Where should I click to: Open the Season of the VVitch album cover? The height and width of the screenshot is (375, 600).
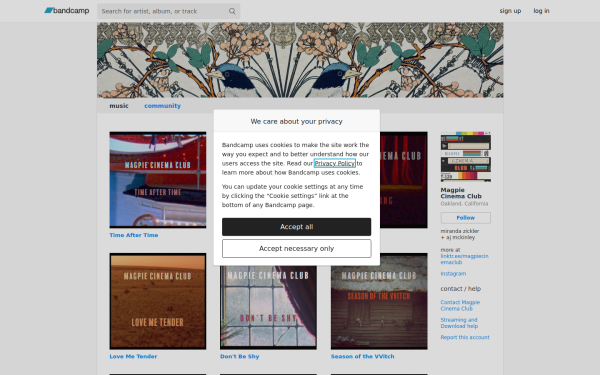379,301
